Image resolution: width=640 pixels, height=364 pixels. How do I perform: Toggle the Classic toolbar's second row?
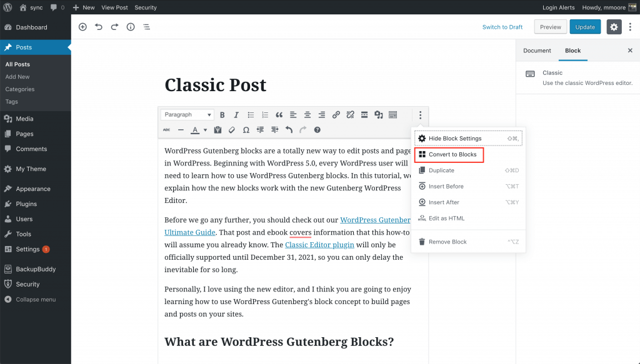[392, 115]
